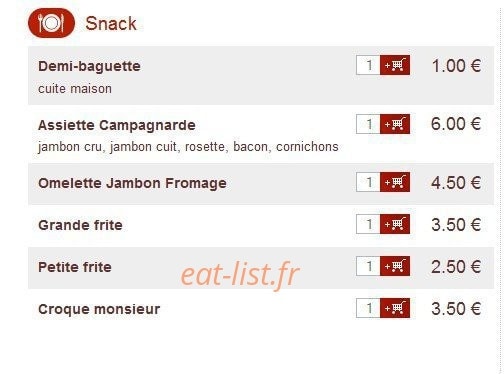Click the Omelette Jambon Fromage title
The width and height of the screenshot is (504, 374).
[x=132, y=183]
